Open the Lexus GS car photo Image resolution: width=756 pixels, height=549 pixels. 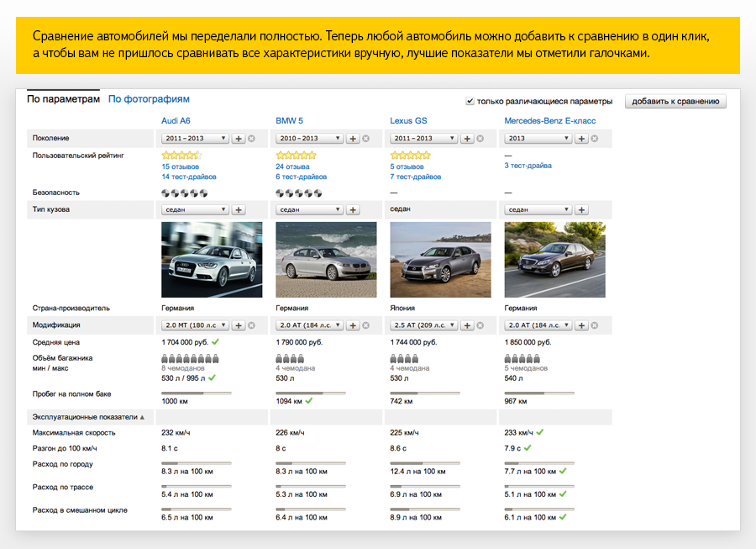click(440, 260)
